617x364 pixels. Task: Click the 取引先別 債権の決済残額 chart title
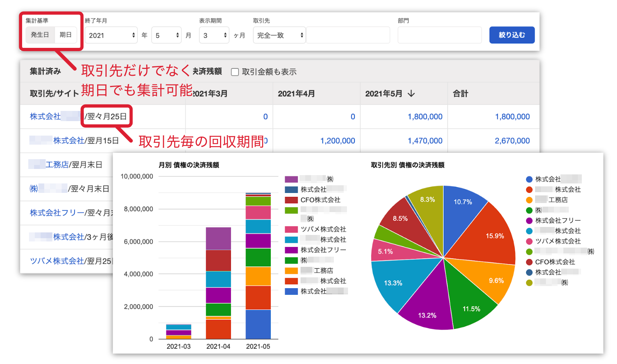coord(407,165)
